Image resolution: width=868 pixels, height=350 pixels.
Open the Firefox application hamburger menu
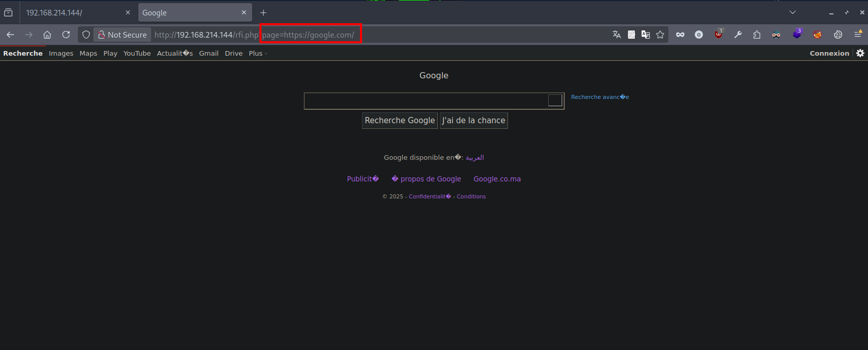[x=858, y=35]
